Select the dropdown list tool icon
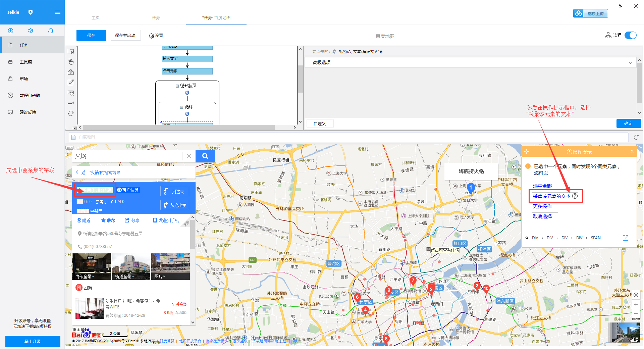The width and height of the screenshot is (644, 349). click(71, 103)
